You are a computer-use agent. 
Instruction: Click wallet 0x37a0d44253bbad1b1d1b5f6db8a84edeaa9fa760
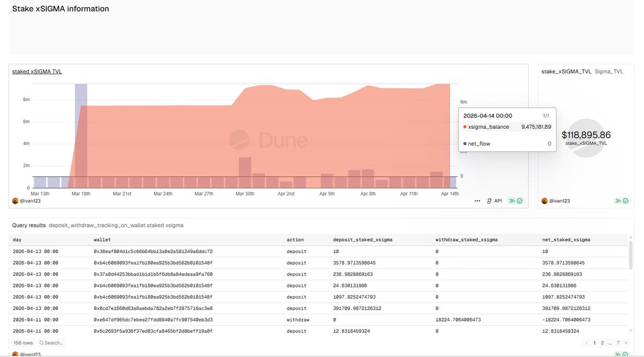(153, 274)
